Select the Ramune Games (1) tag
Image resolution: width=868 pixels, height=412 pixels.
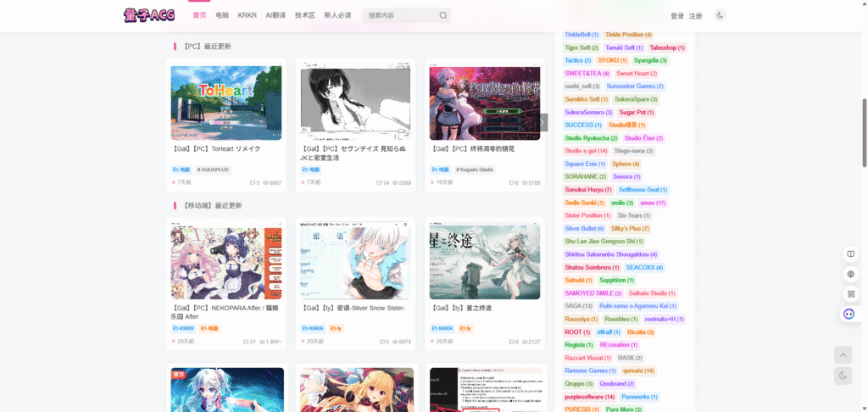click(590, 370)
